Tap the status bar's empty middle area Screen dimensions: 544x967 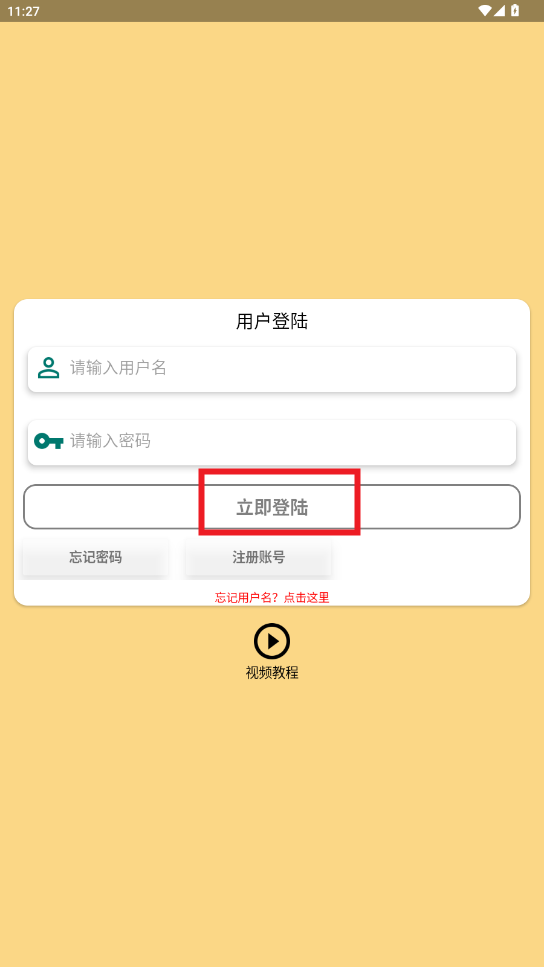[x=259, y=11]
